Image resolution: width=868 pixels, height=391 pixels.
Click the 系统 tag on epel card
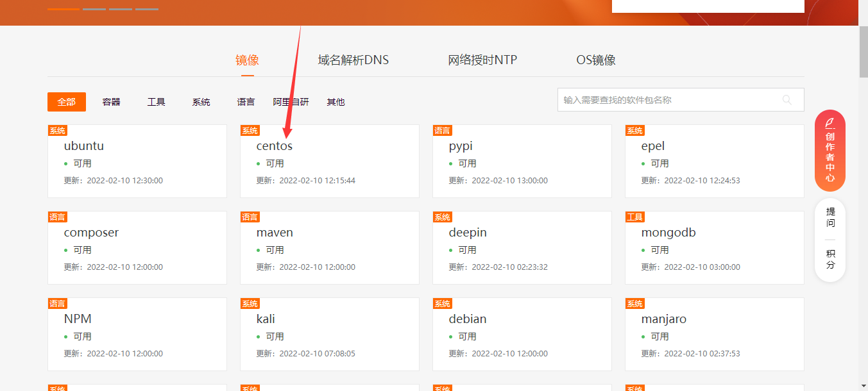coord(634,130)
